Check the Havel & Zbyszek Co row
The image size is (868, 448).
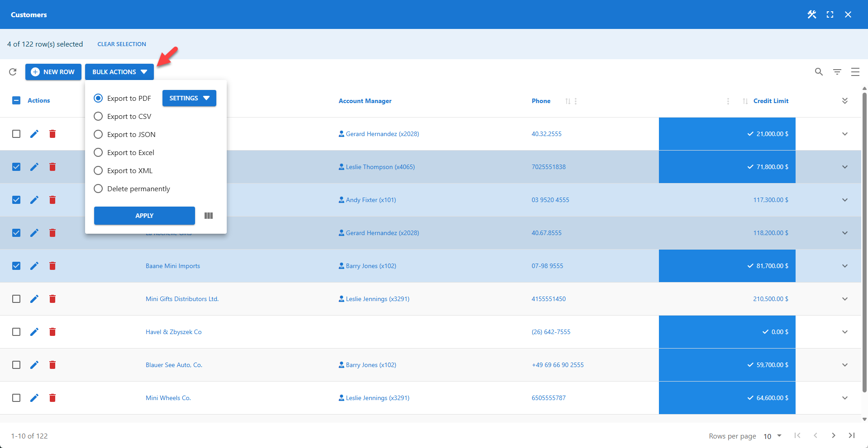point(16,332)
